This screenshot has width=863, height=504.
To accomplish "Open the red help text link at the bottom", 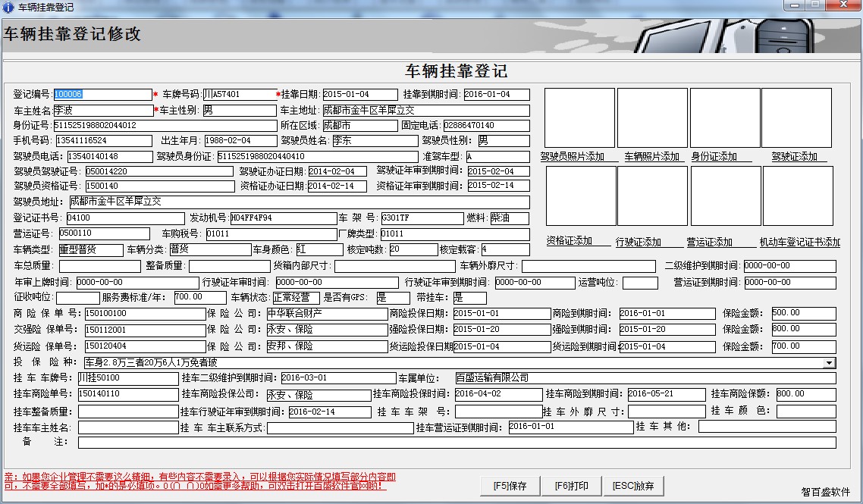I will click(x=199, y=481).
